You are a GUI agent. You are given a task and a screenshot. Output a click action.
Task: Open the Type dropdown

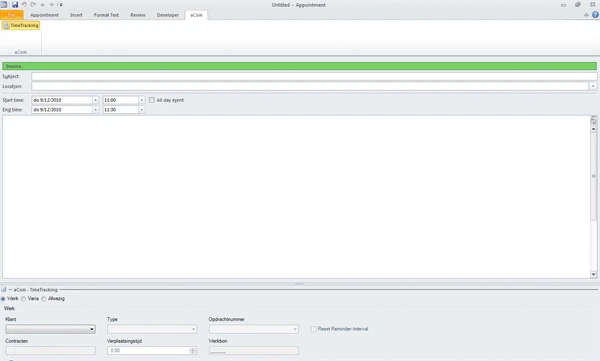[152, 329]
